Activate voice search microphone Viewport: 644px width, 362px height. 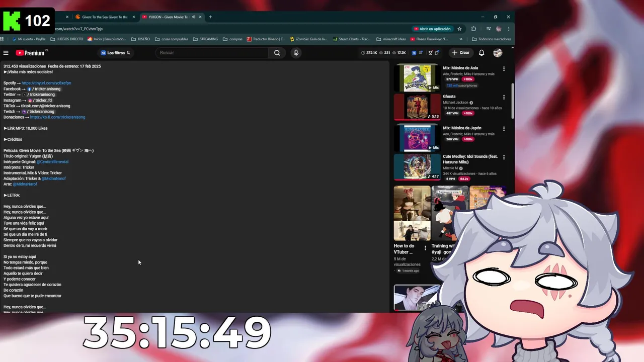coord(296,53)
